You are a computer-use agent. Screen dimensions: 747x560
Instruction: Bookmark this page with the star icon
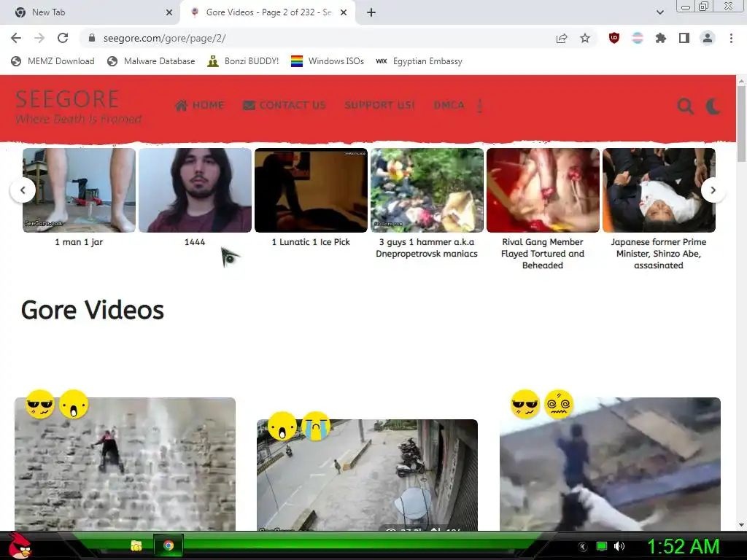point(585,38)
